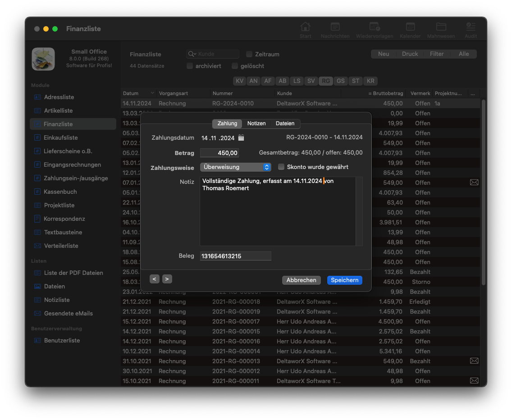Click the Betrag amount field
The height and width of the screenshot is (420, 512).
(x=219, y=153)
